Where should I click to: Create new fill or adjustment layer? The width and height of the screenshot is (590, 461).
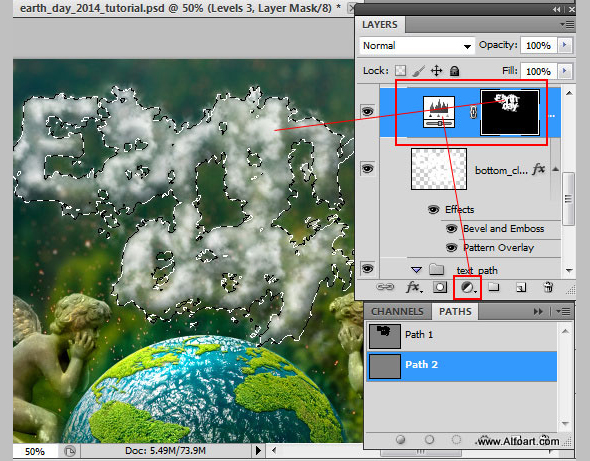[468, 288]
